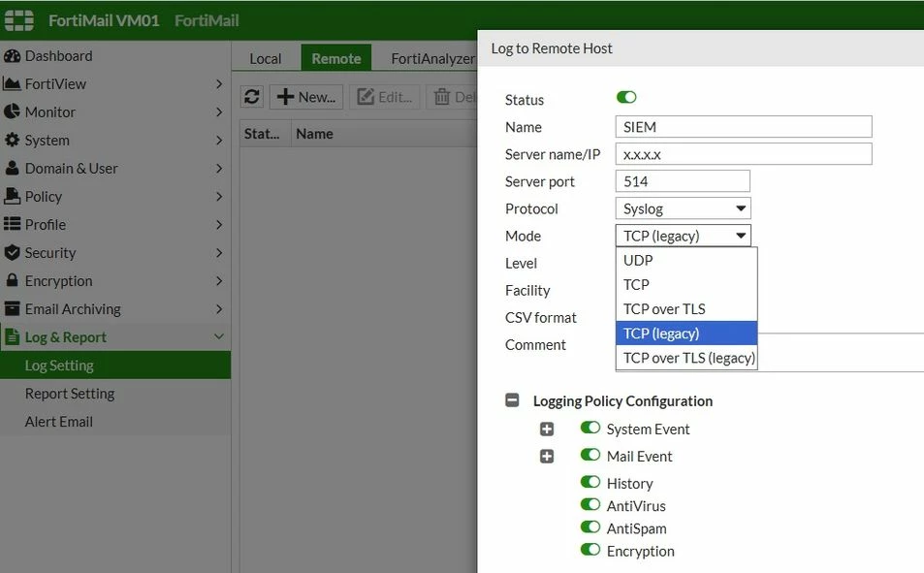Image resolution: width=924 pixels, height=573 pixels.
Task: Select UDP mode option
Action: (686, 260)
